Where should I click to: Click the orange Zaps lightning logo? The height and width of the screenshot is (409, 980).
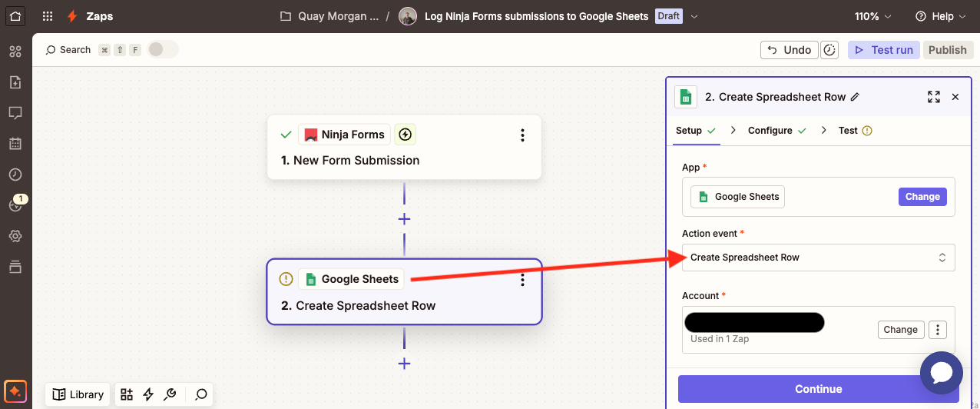71,16
